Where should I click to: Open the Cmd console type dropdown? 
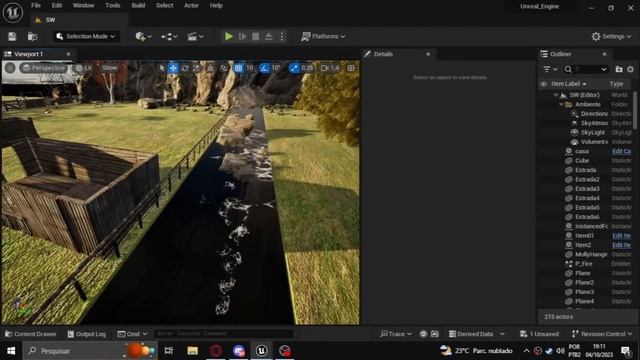132,334
